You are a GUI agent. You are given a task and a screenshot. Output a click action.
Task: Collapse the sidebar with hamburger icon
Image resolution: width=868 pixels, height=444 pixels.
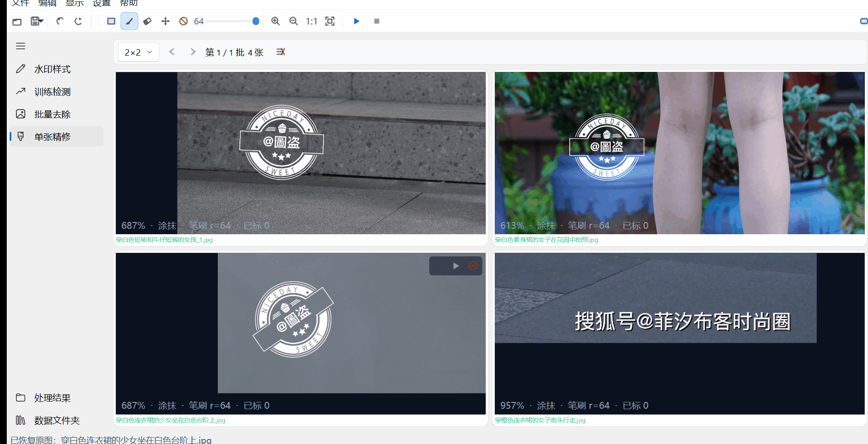point(20,46)
